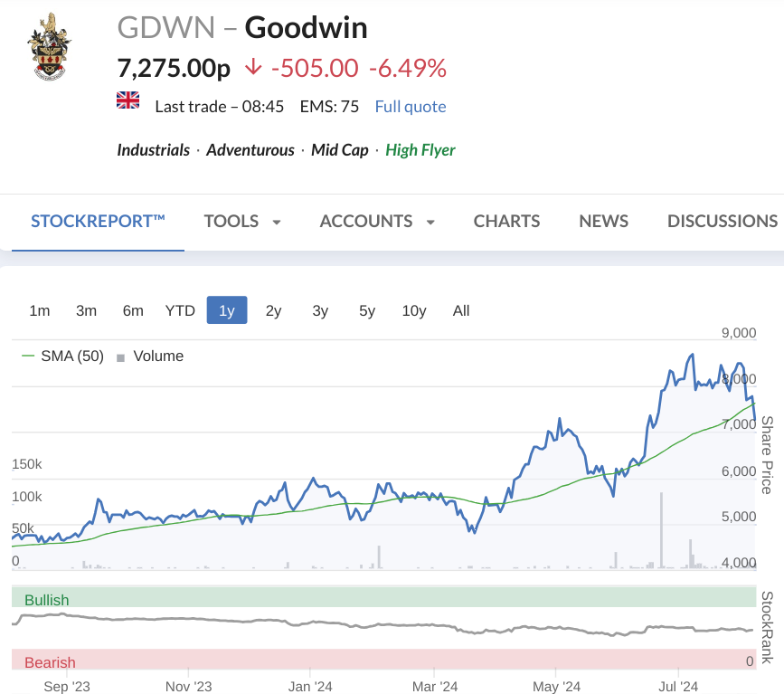Select the 6m chart range
This screenshot has height=694, width=784.
point(133,310)
